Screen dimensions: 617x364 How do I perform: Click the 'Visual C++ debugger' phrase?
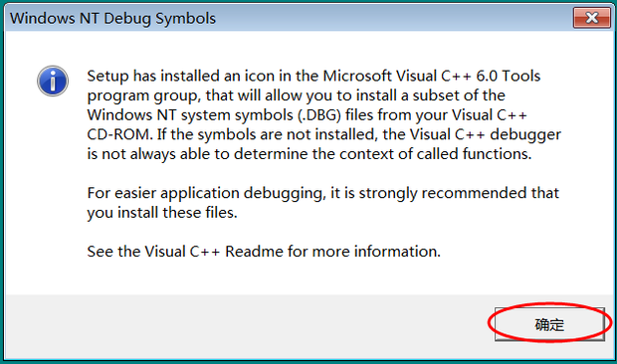tap(486, 134)
